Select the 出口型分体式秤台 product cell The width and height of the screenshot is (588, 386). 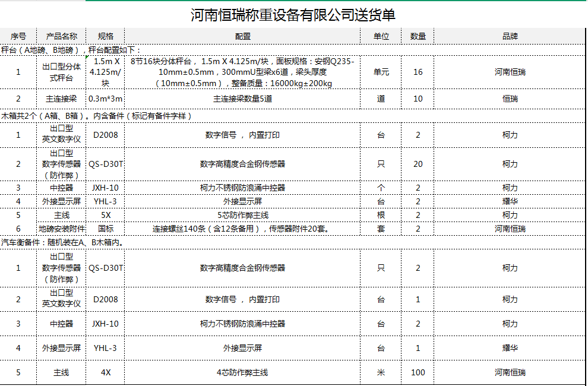(x=62, y=72)
